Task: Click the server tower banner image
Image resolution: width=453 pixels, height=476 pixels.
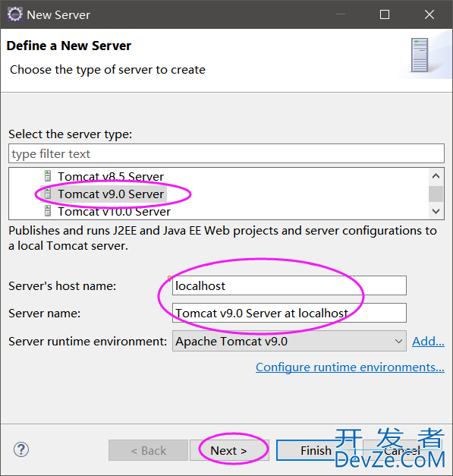Action: 420,55
